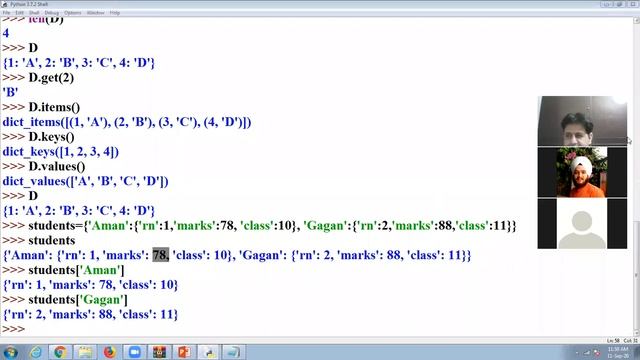Open the Options menu
This screenshot has width=640, height=360.
click(x=73, y=13)
